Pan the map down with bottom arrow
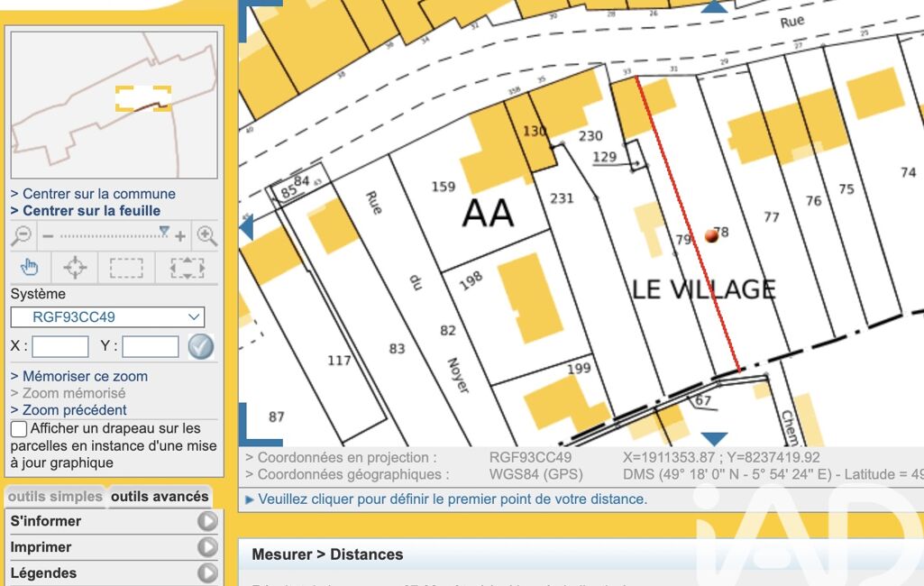 pyautogui.click(x=714, y=439)
